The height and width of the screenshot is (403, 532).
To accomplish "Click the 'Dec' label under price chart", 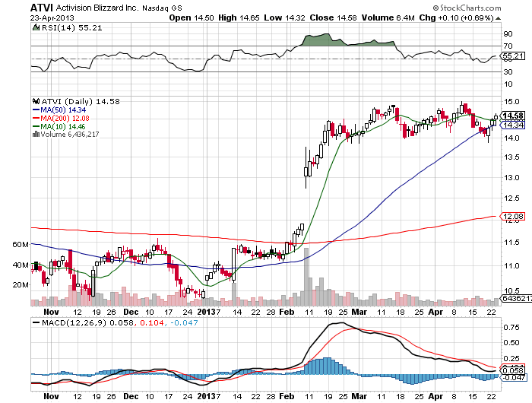I will click(131, 312).
